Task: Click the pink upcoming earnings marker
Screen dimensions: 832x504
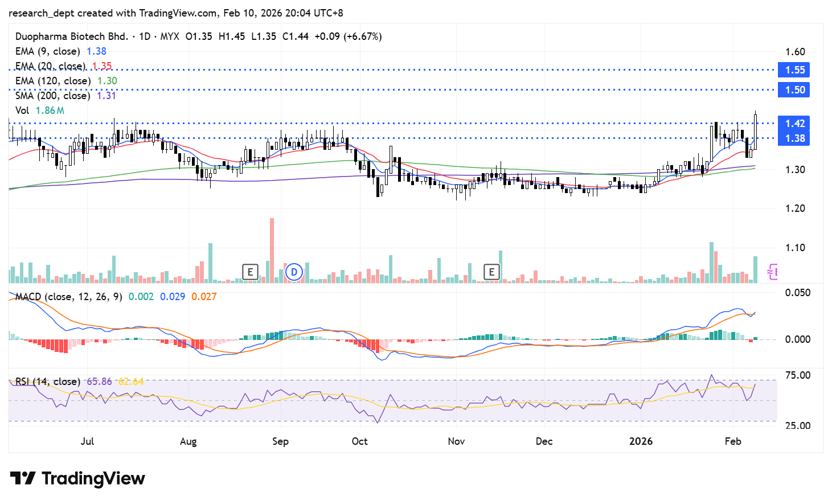Action: click(772, 272)
